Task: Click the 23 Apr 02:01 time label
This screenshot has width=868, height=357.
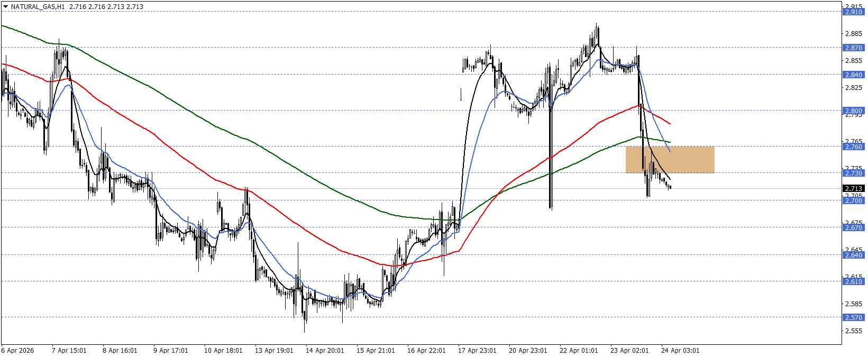Action: [x=629, y=351]
